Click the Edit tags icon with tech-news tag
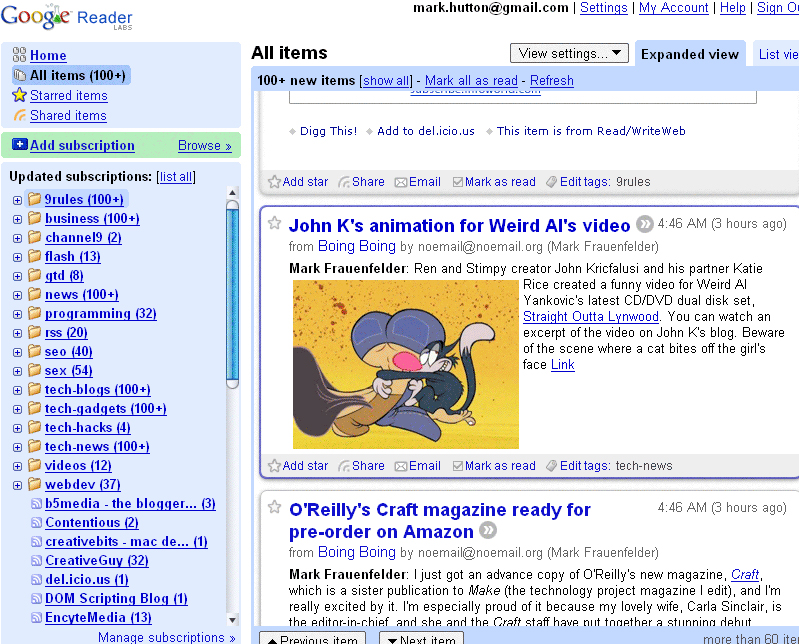The width and height of the screenshot is (799, 644). (551, 466)
